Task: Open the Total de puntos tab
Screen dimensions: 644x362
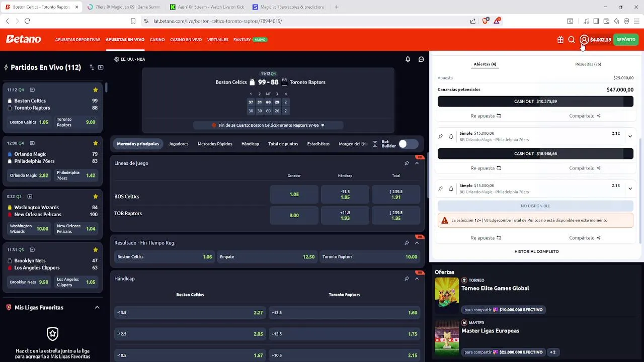Action: click(x=283, y=144)
